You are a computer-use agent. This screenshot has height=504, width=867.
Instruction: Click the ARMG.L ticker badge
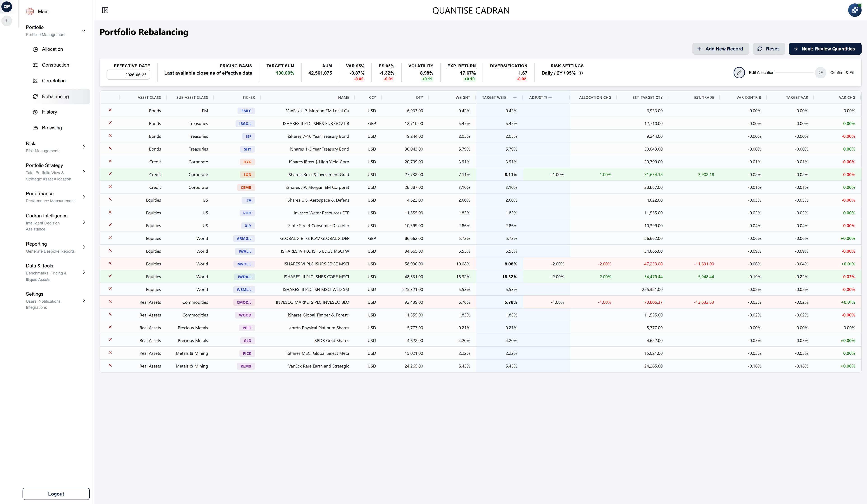[244, 238]
